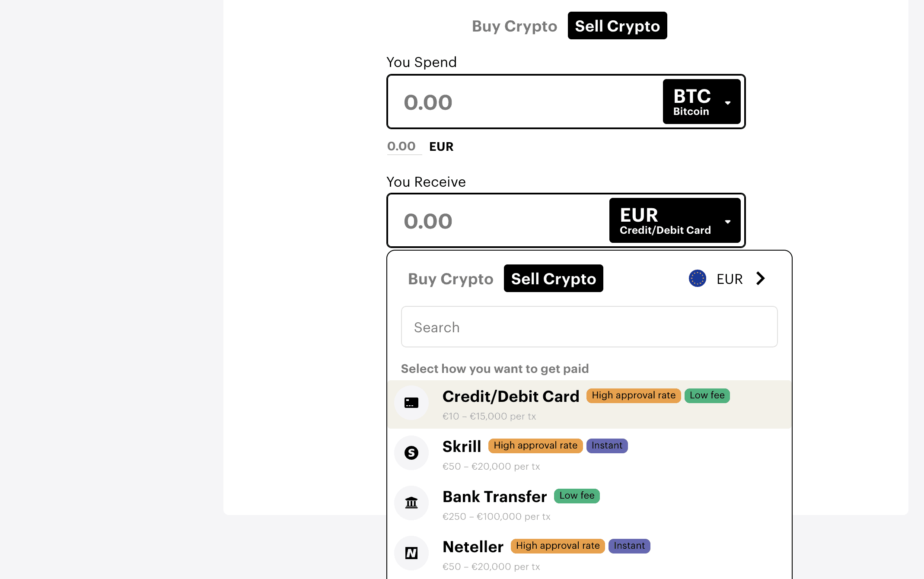
Task: Switch to the top Buy Crypto tab
Action: pyautogui.click(x=514, y=26)
